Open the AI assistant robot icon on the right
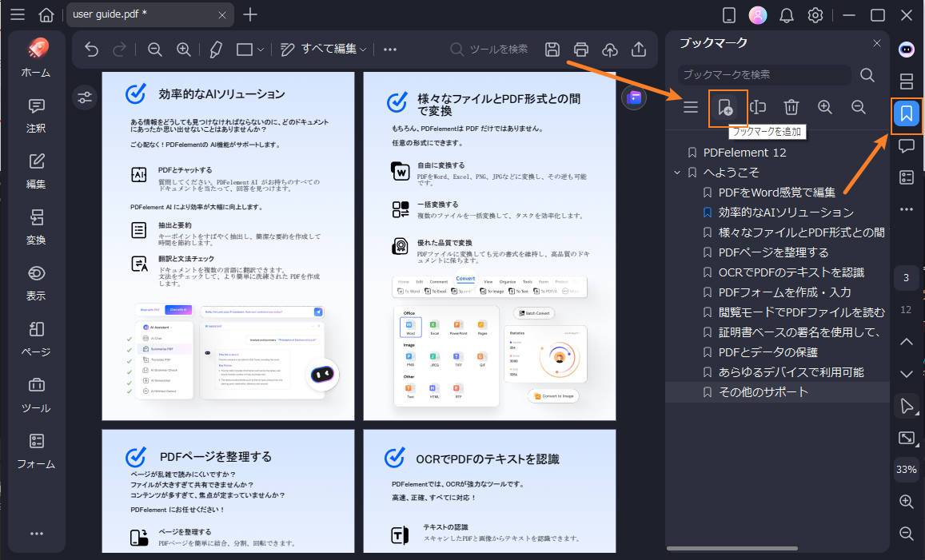 pos(906,50)
